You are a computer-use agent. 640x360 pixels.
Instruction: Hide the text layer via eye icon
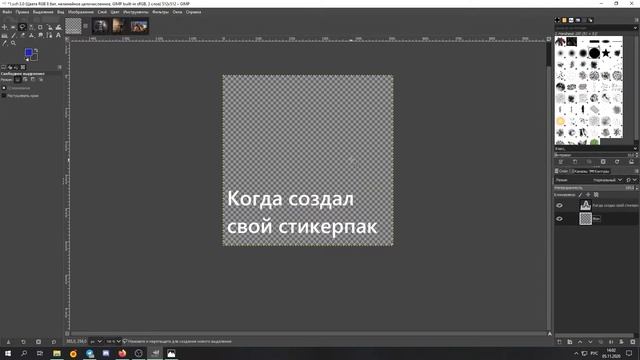pos(559,205)
